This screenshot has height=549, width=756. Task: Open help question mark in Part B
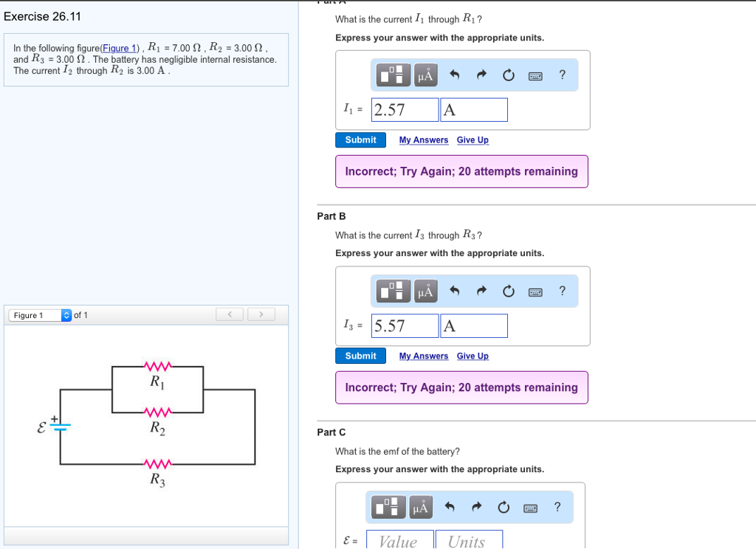click(562, 291)
